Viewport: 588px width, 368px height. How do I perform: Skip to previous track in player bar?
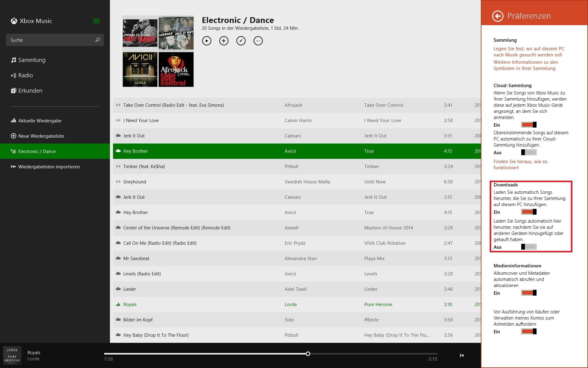(x=462, y=355)
